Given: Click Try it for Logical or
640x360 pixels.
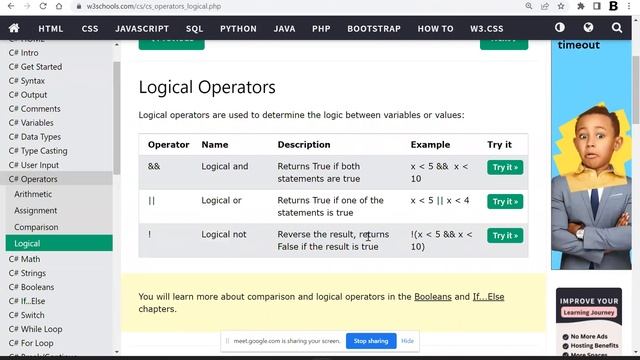Looking at the screenshot, I should tap(505, 201).
